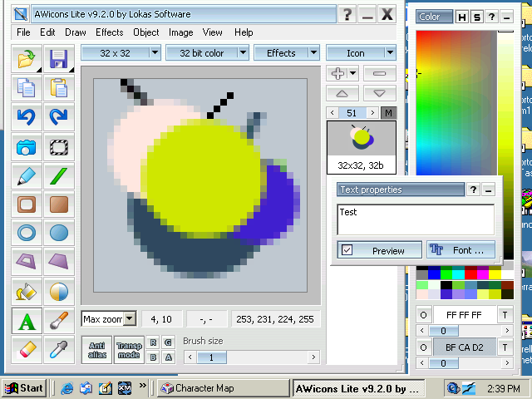The height and width of the screenshot is (399, 532).
Task: Click the Font button in Text properties
Action: 461,250
